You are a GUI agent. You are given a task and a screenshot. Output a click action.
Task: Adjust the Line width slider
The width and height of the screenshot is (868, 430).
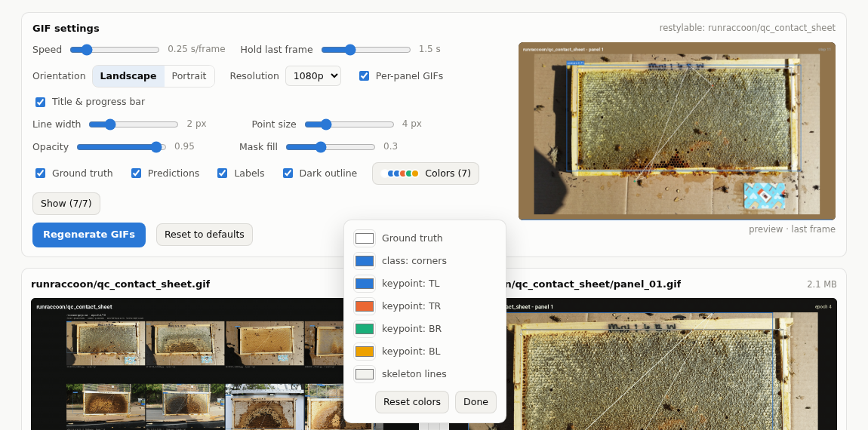134,124
